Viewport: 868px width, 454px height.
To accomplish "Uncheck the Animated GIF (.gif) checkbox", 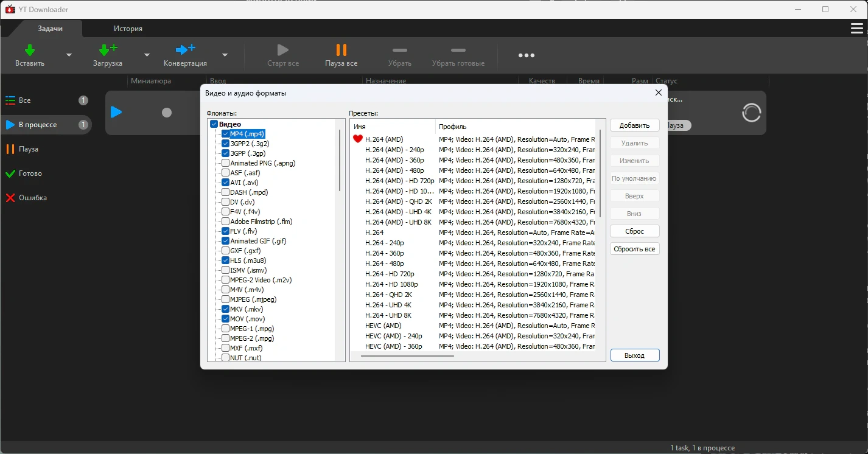I will tap(226, 241).
